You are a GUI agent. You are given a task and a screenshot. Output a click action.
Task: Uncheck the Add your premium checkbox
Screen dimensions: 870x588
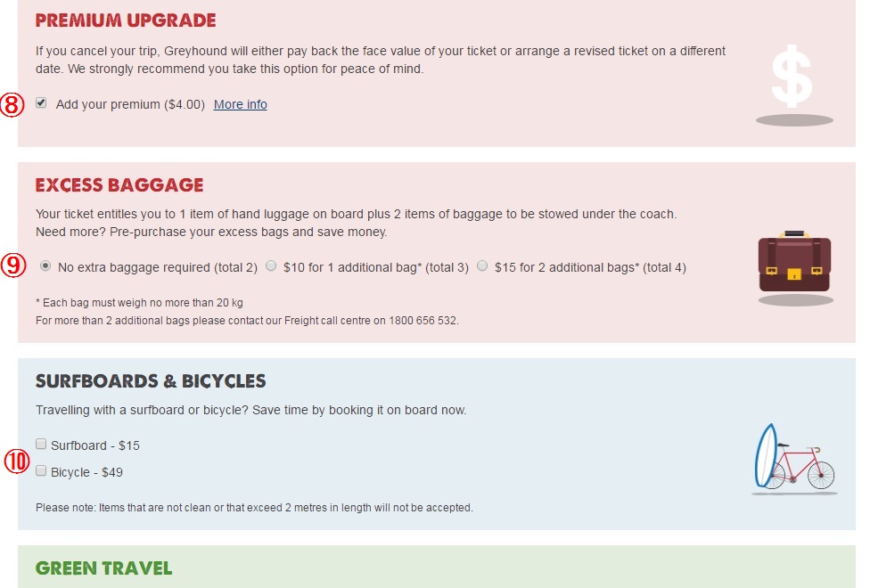coord(41,103)
